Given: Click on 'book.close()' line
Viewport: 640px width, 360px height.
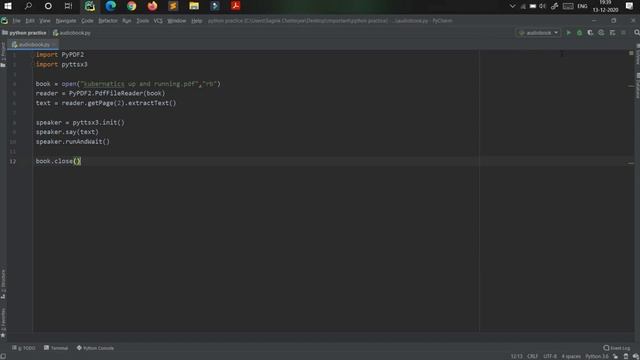Looking at the screenshot, I should coord(58,161).
